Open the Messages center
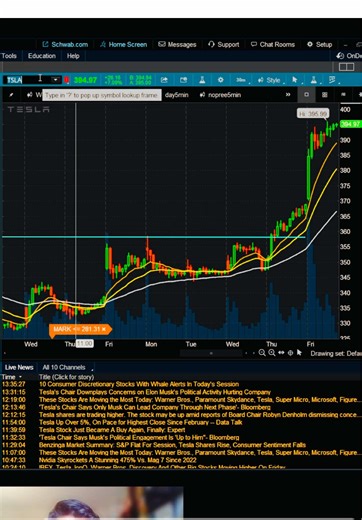362x520 pixels. coord(177,44)
